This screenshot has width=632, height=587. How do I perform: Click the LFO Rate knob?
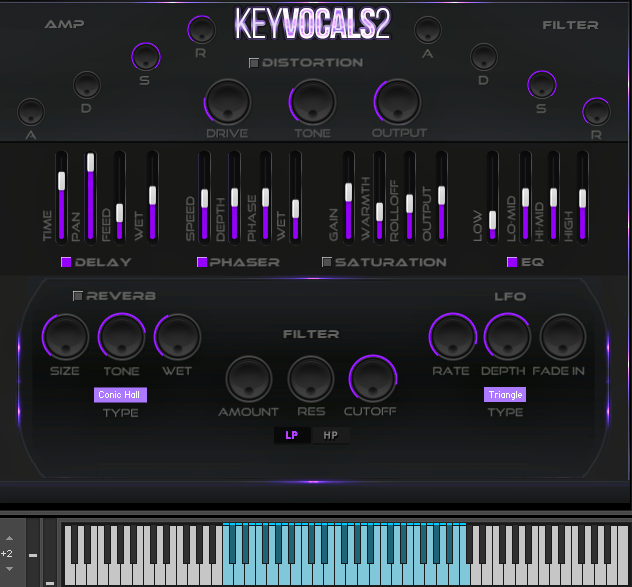click(453, 337)
